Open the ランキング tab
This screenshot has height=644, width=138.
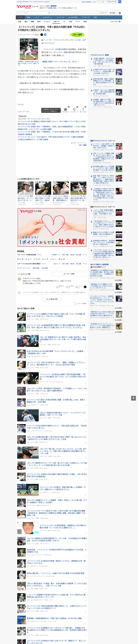[x=86, y=17]
